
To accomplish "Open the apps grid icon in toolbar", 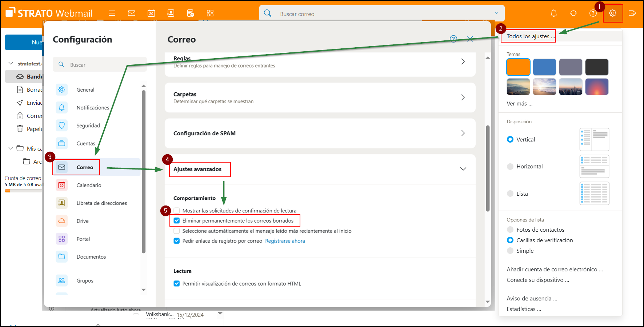I will click(210, 13).
